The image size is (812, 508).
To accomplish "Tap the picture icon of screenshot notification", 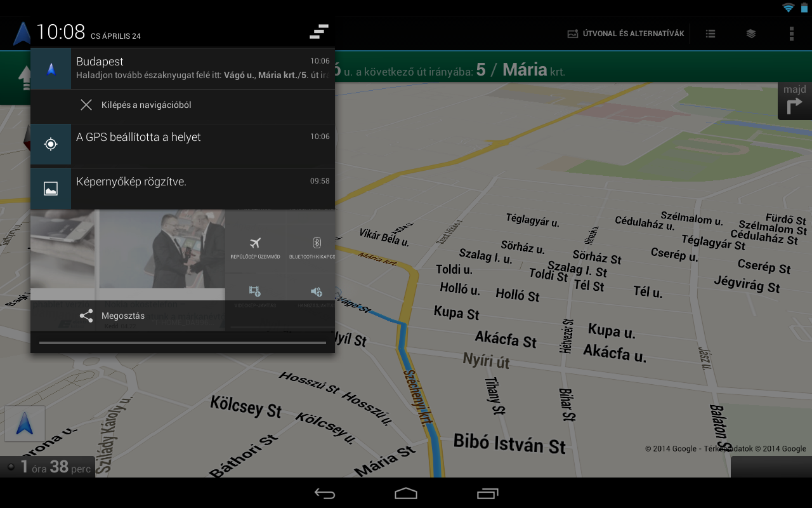I will (x=51, y=189).
